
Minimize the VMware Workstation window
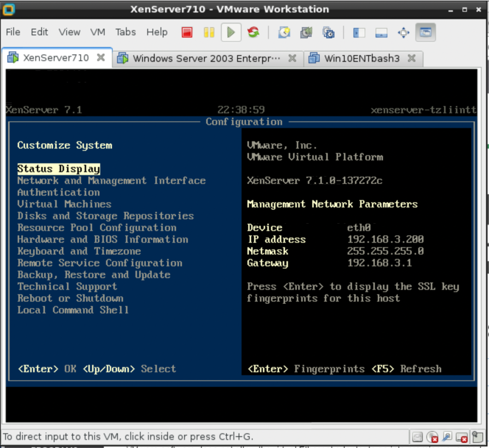coord(450,10)
